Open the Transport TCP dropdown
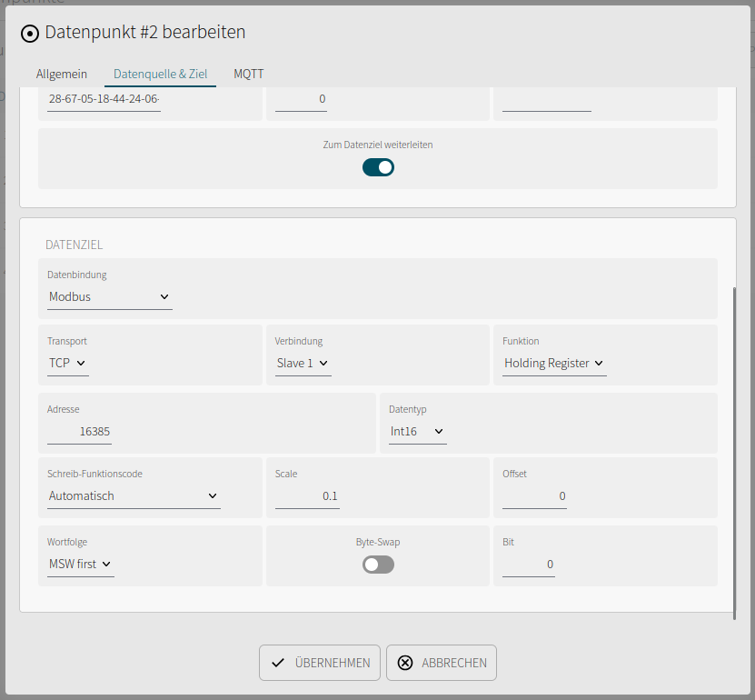The height and width of the screenshot is (700, 755). click(x=68, y=364)
